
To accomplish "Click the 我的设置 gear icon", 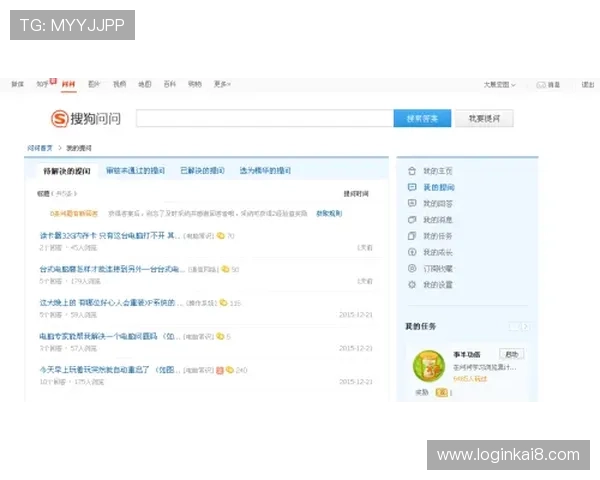I will tap(412, 284).
